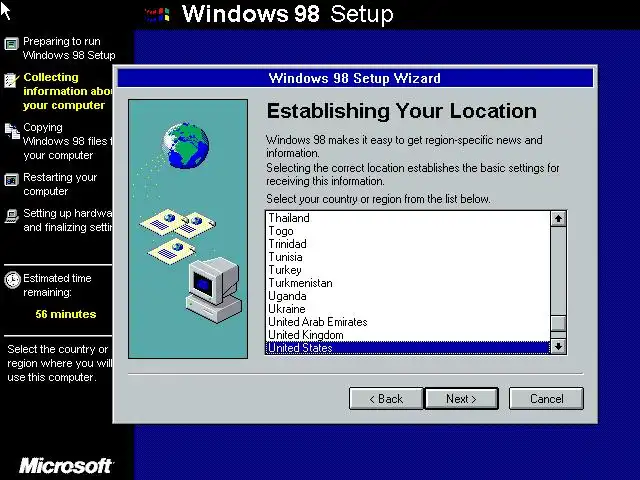Select Turkey as the location
The height and width of the screenshot is (480, 640).
[407, 270]
